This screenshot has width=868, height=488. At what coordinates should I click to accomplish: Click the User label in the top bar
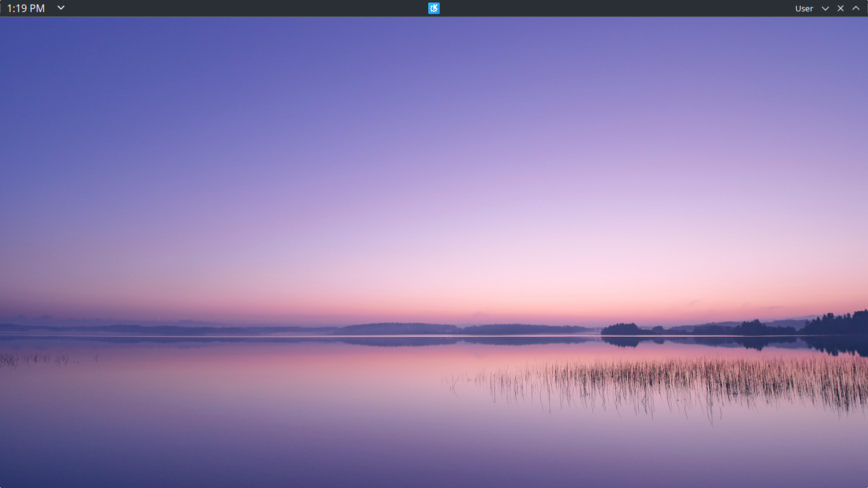[804, 8]
